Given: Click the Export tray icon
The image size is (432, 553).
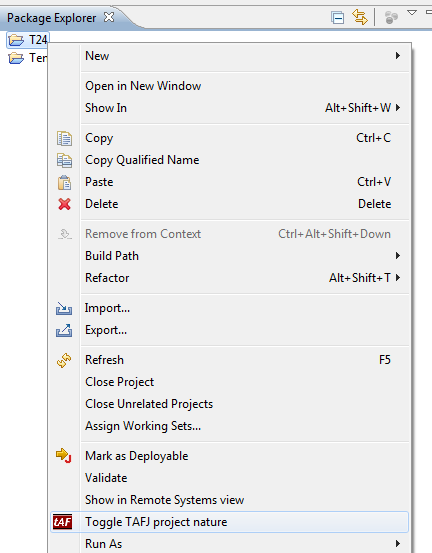Looking at the screenshot, I should tap(64, 330).
